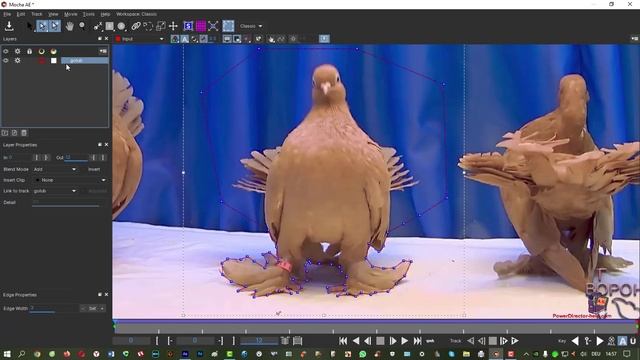Float the Edge Properties panel
Screen dimensions: 640x360
click(x=100, y=294)
